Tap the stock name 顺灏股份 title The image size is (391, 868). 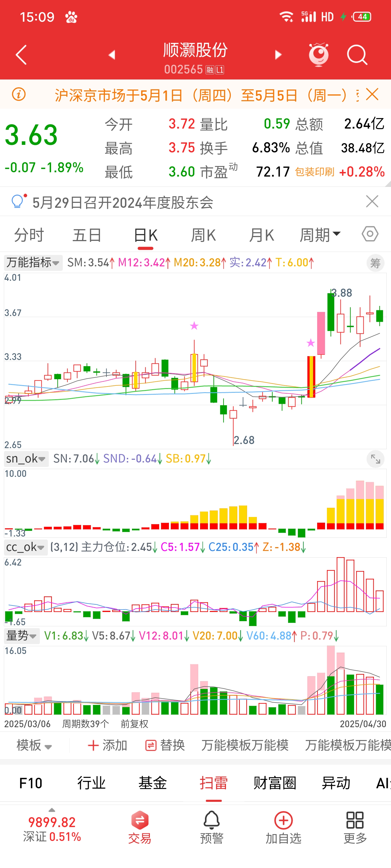coord(195,50)
